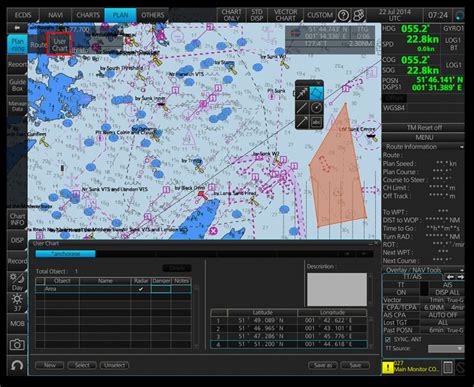Select the dashed arrow drawing tool

click(x=302, y=122)
